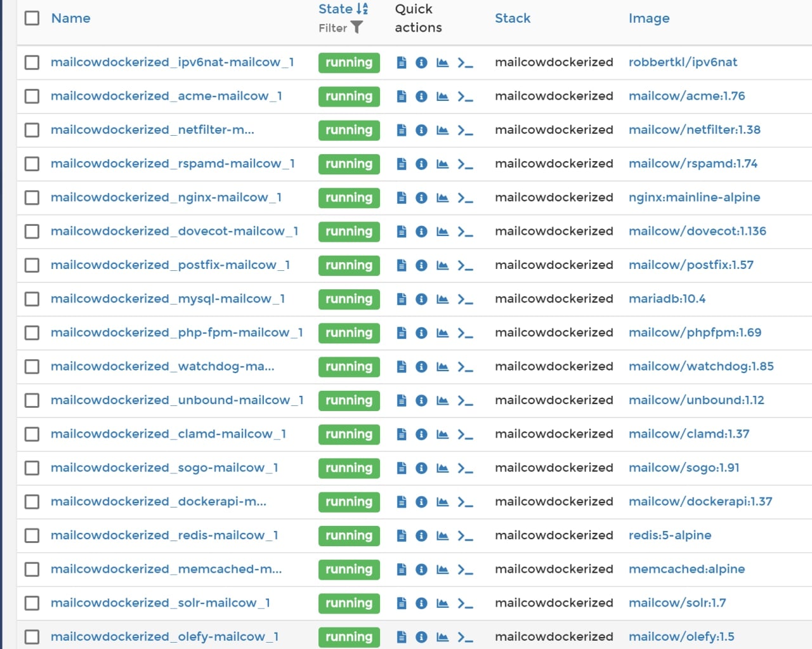Open the mailcow/unbound:1.12 image link
The image size is (812, 649).
(x=697, y=400)
